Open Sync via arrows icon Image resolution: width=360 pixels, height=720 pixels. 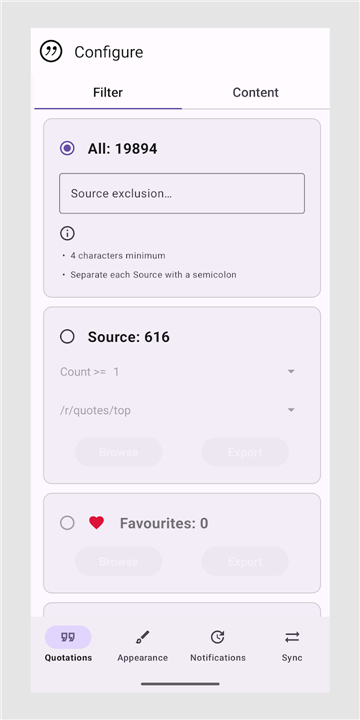292,637
